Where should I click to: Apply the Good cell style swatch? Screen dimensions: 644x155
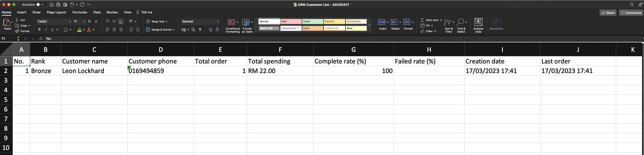click(x=312, y=21)
